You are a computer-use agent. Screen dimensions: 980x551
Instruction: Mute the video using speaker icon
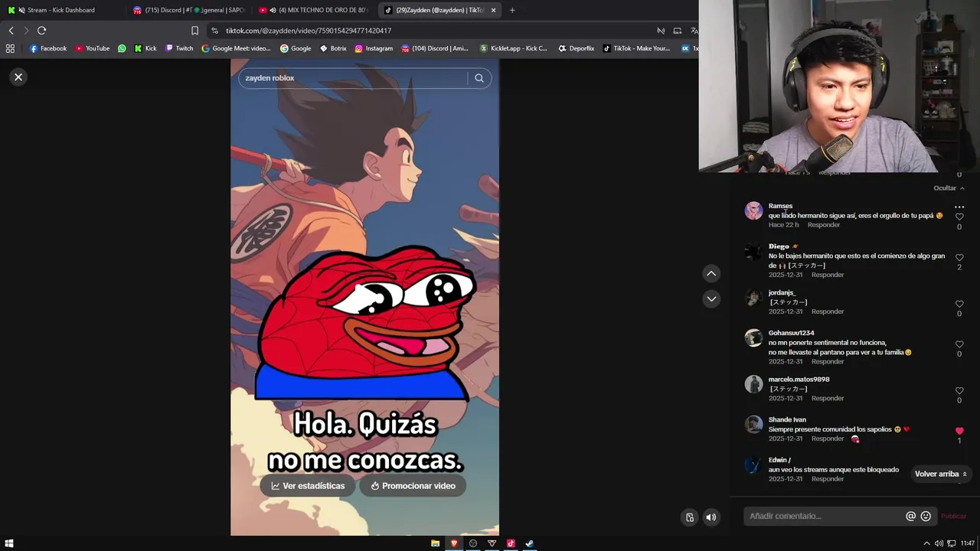click(x=710, y=517)
